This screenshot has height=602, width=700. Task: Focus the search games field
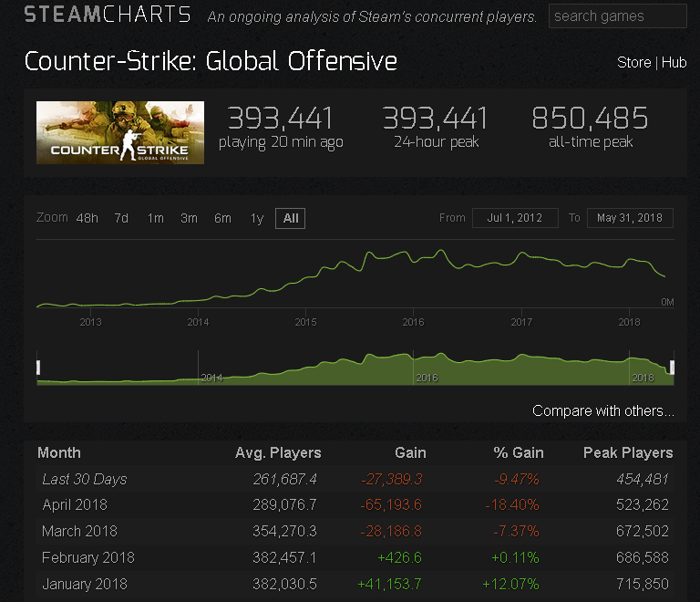(x=617, y=16)
